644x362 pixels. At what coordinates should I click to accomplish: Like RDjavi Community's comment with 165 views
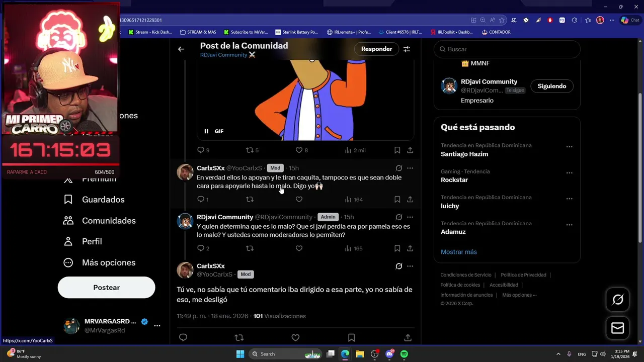click(299, 248)
